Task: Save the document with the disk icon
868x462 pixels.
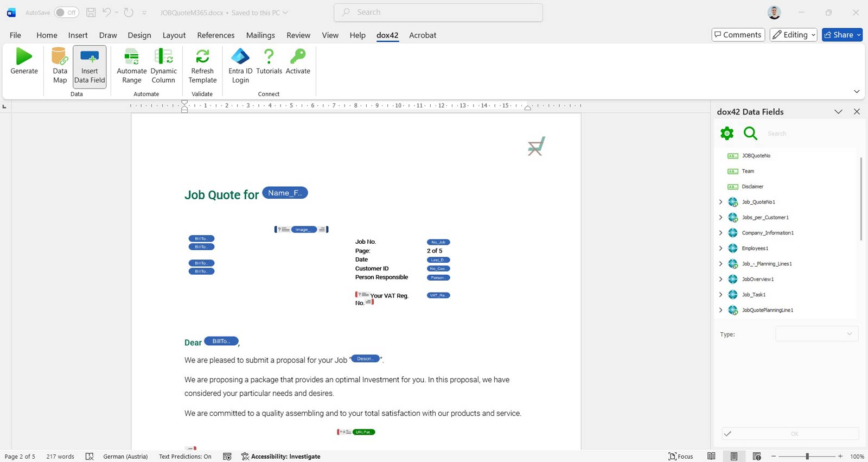Action: (x=91, y=12)
